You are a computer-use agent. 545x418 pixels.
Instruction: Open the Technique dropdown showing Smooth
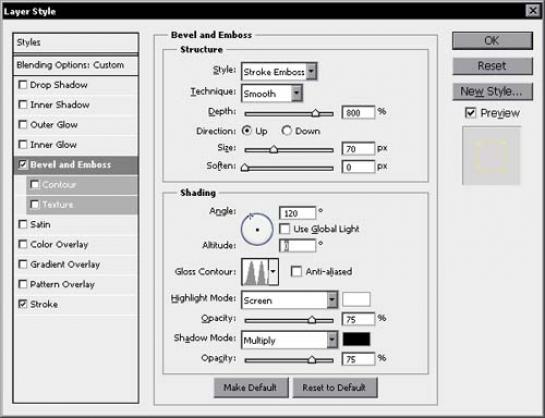point(272,93)
